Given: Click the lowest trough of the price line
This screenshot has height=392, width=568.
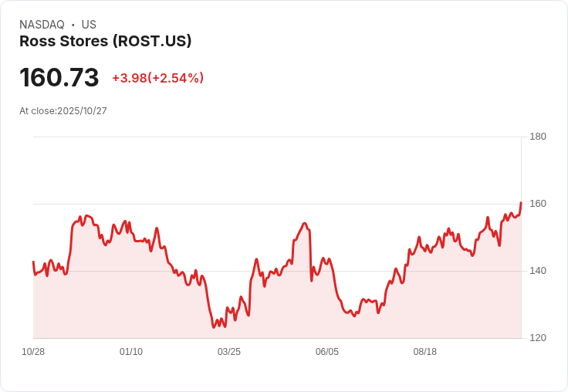Looking at the screenshot, I should [x=214, y=327].
